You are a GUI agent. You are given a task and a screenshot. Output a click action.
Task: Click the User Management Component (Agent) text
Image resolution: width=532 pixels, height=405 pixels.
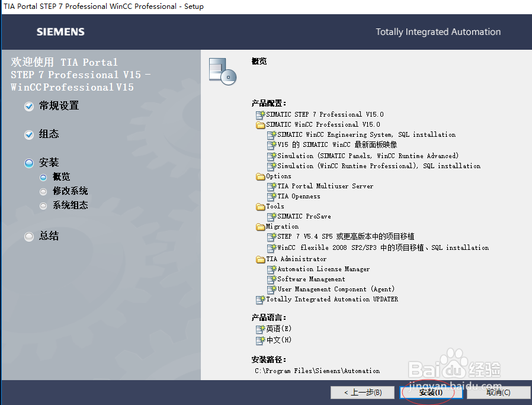coord(336,290)
